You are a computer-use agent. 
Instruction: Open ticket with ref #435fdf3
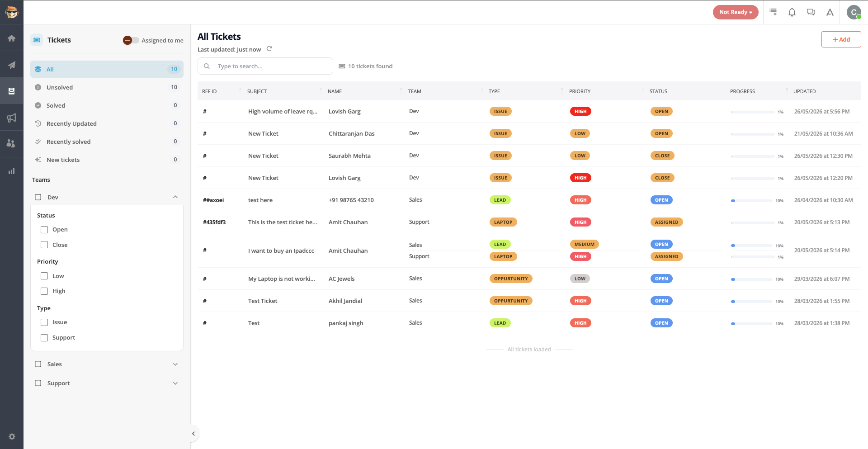[x=214, y=222]
